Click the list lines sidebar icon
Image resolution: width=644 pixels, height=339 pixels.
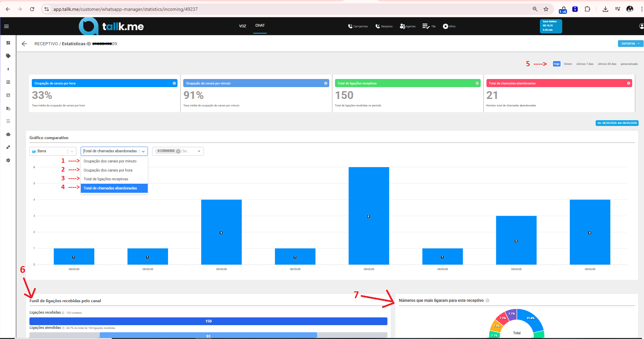(8, 121)
